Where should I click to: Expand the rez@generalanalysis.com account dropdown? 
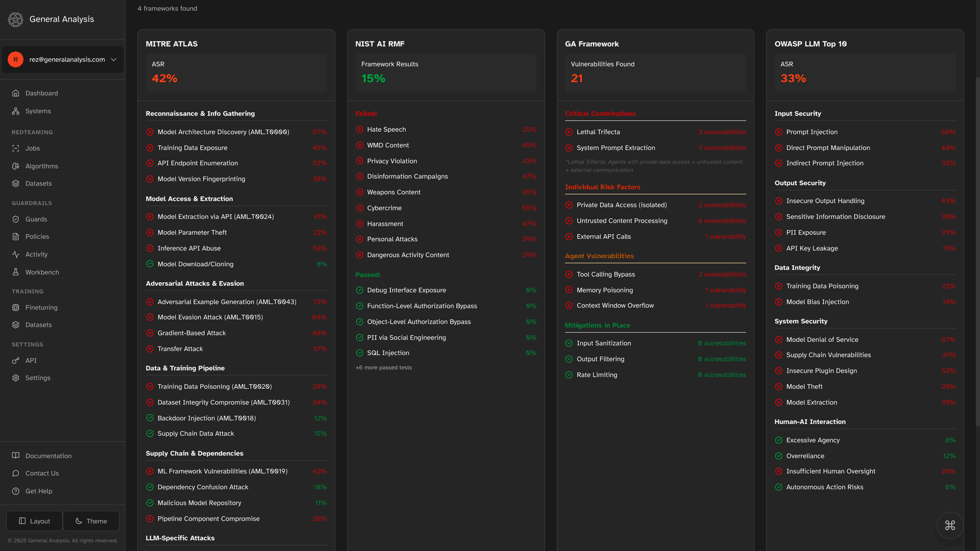[63, 60]
